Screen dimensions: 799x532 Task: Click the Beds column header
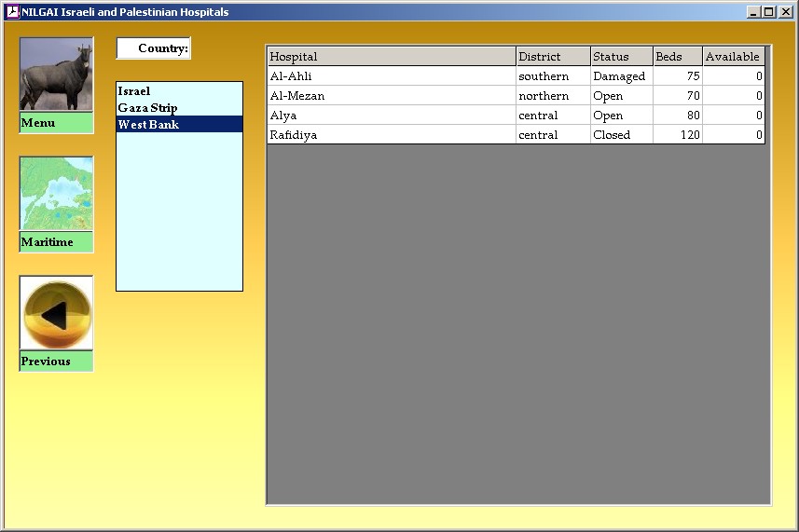click(x=677, y=57)
